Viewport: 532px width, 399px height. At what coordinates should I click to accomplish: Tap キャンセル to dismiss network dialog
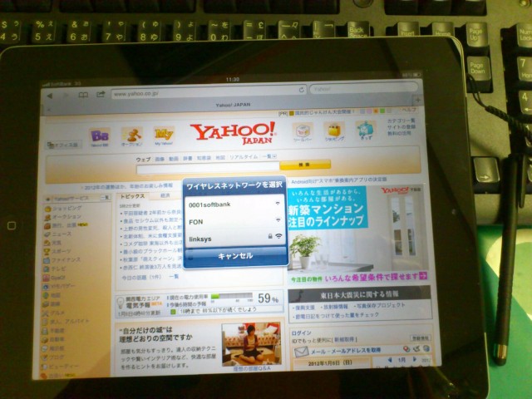click(235, 256)
